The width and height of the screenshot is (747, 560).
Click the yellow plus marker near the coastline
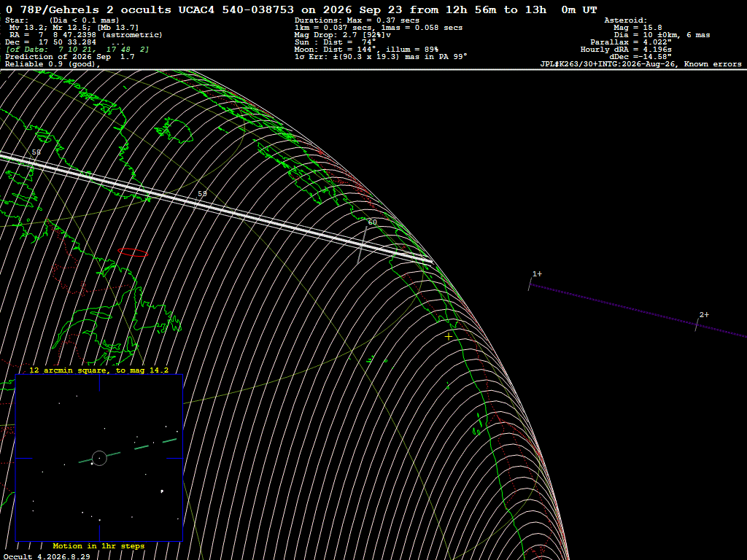coord(449,336)
